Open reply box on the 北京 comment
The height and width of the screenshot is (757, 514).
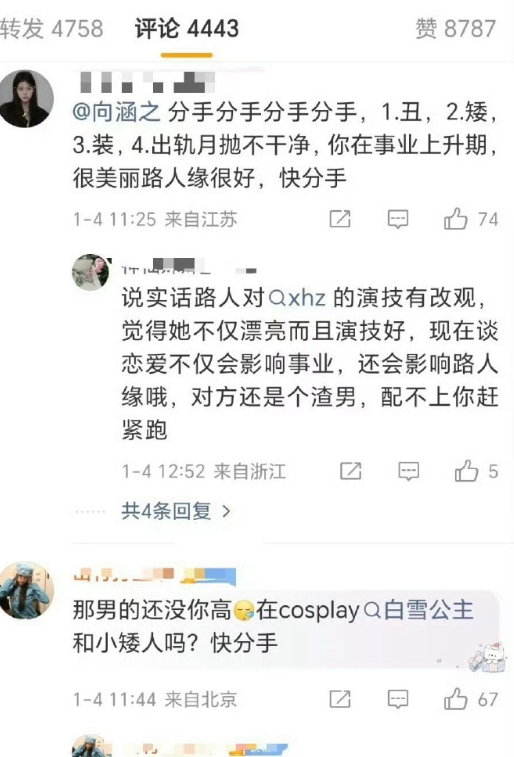(398, 699)
